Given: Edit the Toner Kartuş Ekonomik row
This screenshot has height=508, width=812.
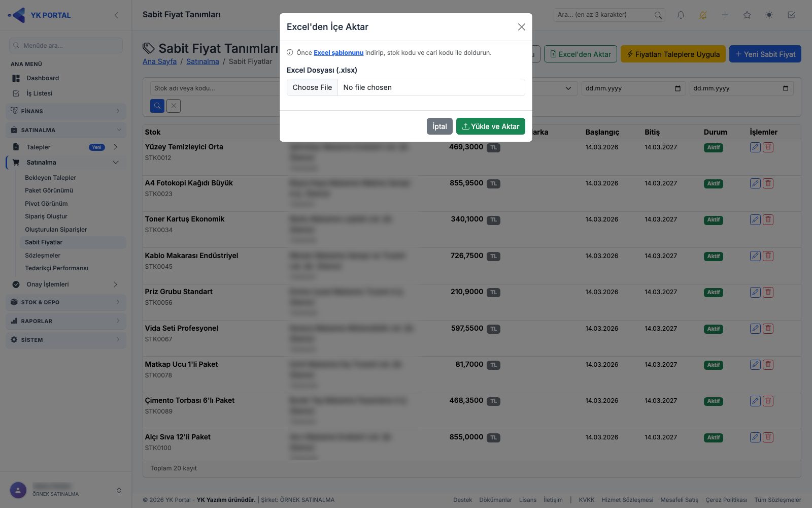Looking at the screenshot, I should pyautogui.click(x=755, y=219).
